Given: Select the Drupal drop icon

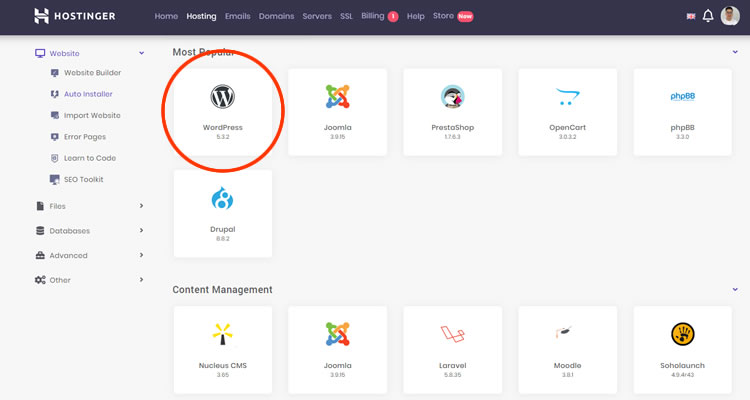Looking at the screenshot, I should point(222,198).
